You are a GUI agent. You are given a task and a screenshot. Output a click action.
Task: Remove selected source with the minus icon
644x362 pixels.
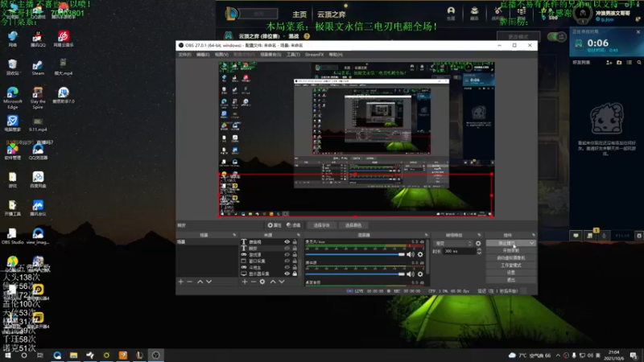pyautogui.click(x=254, y=282)
